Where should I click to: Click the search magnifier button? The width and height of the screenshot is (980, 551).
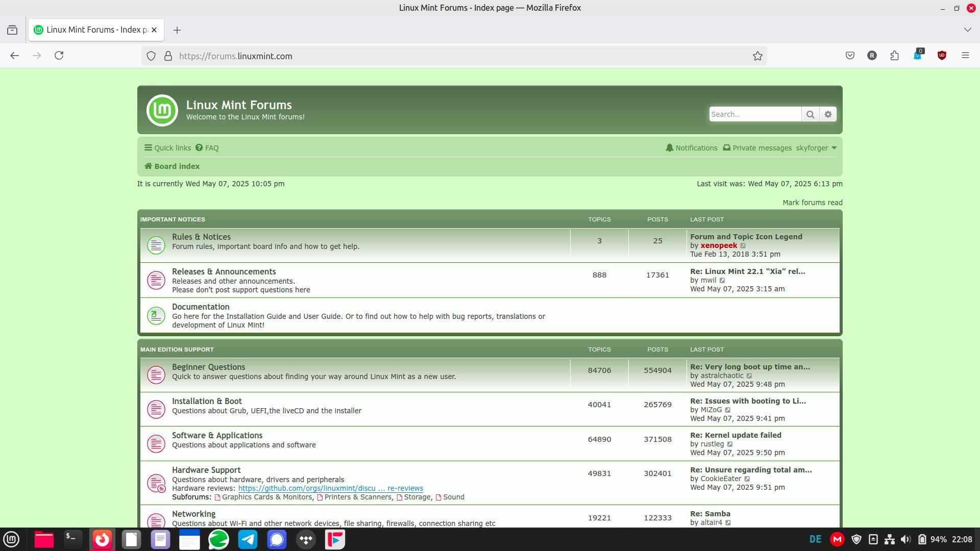(x=810, y=114)
